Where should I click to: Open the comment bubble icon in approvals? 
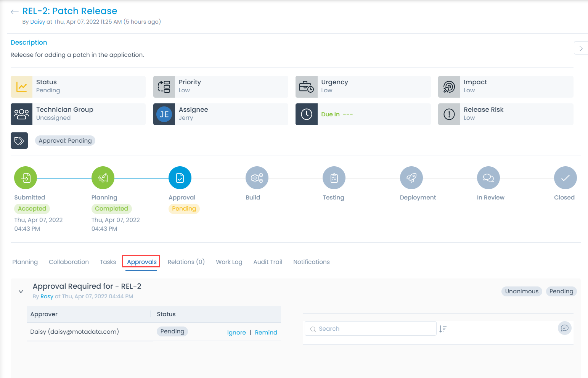[x=565, y=328]
